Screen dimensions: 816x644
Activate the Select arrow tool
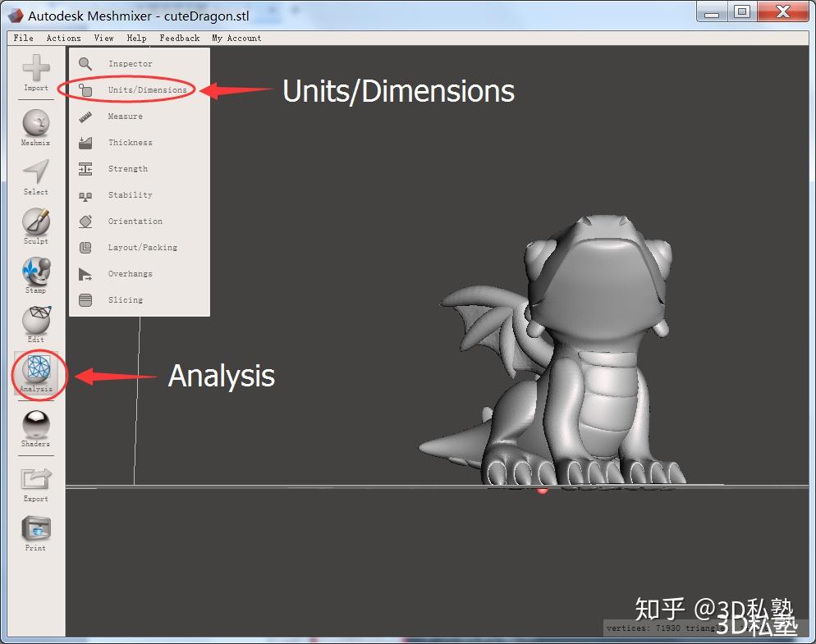(x=36, y=171)
